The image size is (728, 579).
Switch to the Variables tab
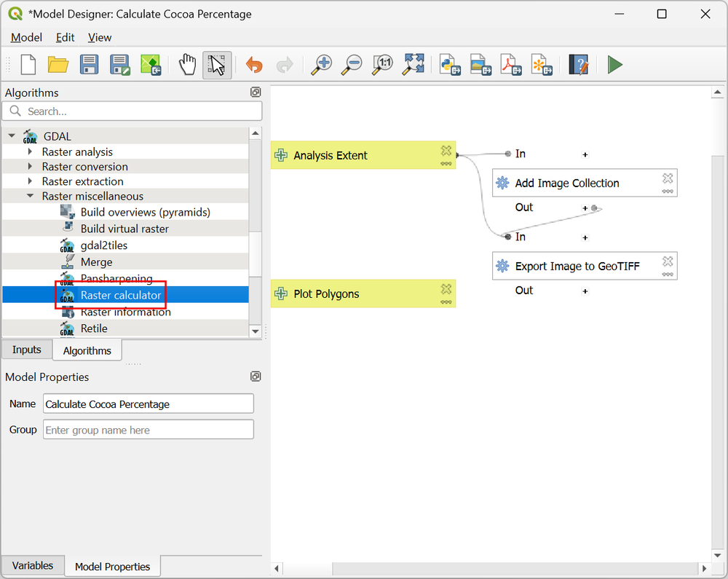pos(33,566)
